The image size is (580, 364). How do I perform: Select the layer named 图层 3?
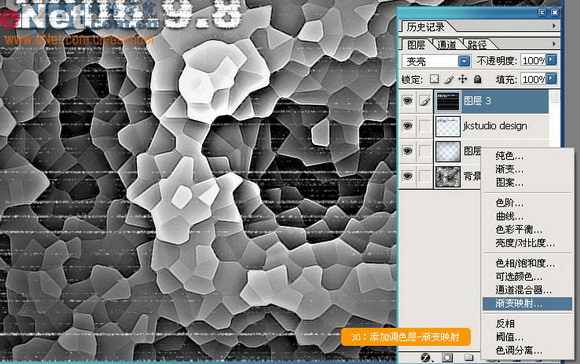pos(477,101)
